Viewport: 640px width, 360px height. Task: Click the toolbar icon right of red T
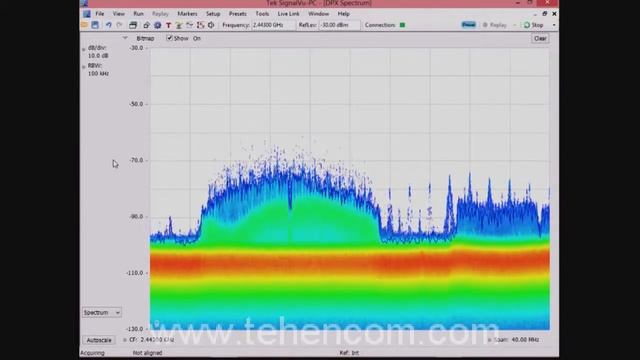tap(179, 25)
